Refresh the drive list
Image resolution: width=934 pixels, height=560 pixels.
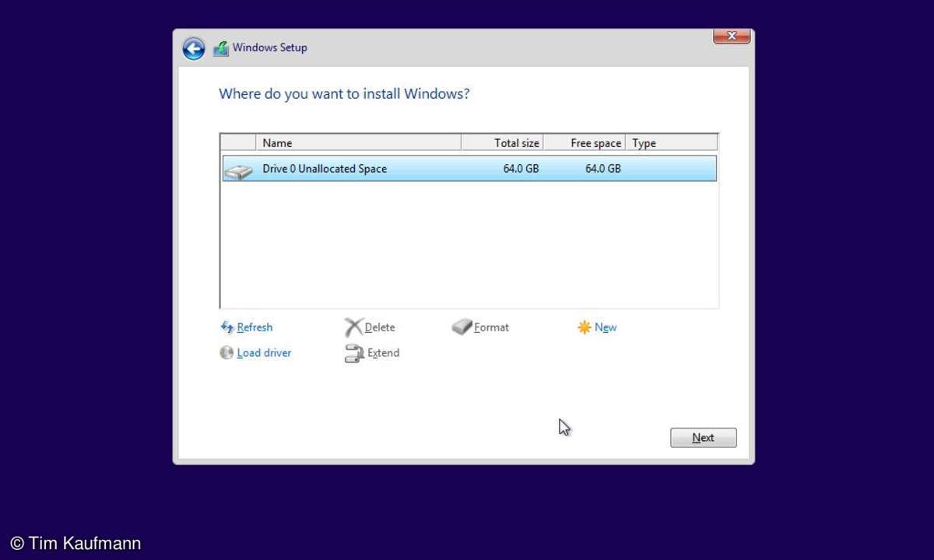[x=255, y=327]
